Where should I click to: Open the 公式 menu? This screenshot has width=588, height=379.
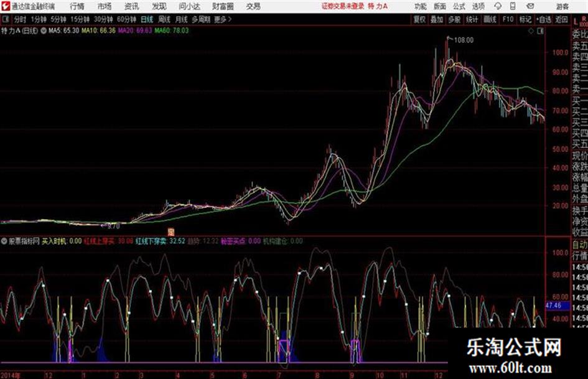[459, 6]
